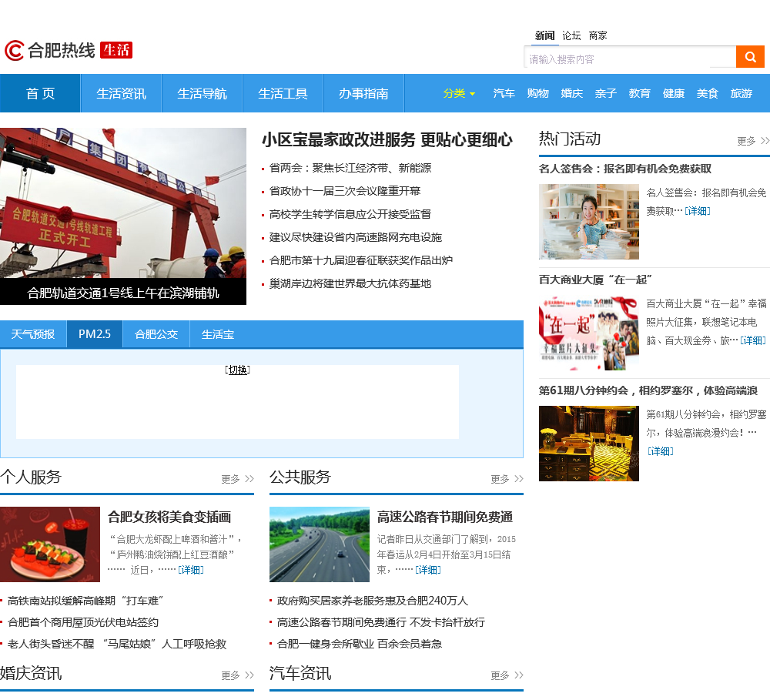The width and height of the screenshot is (770, 700).
Task: Open the 首页 navigation item
Action: coord(40,93)
